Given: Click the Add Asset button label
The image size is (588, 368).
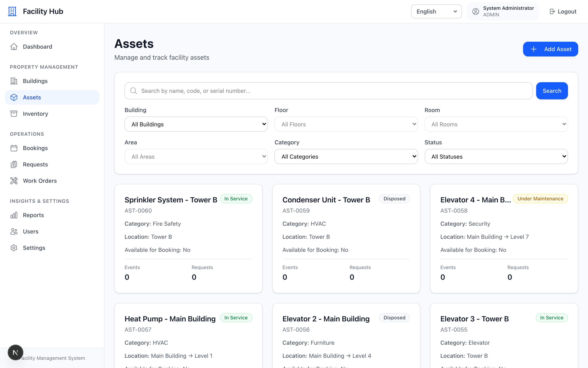Looking at the screenshot, I should pyautogui.click(x=558, y=49).
